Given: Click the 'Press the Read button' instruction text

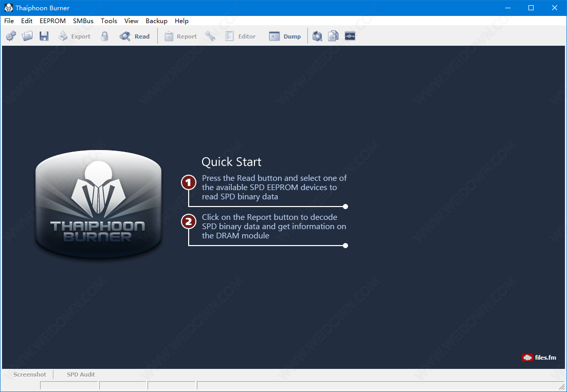Looking at the screenshot, I should pyautogui.click(x=274, y=188).
